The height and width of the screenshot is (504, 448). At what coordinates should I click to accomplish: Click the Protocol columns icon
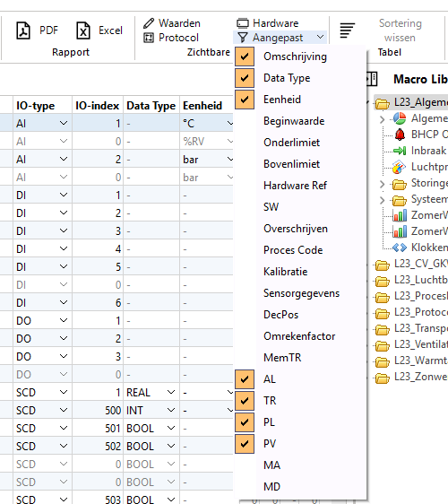pyautogui.click(x=149, y=38)
